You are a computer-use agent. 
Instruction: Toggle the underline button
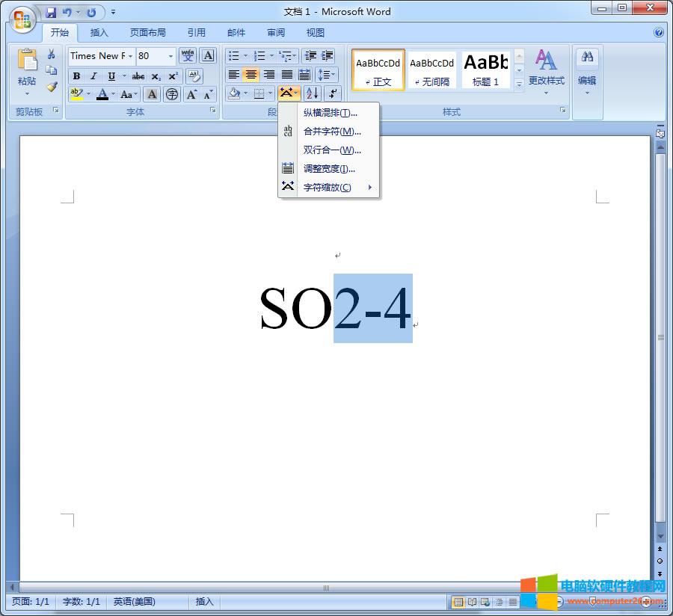(110, 76)
